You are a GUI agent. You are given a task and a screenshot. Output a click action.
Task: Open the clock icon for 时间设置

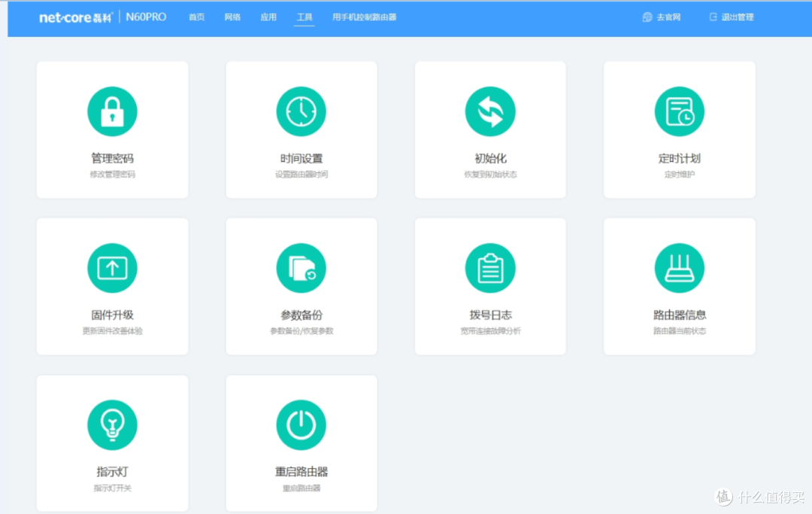[301, 111]
